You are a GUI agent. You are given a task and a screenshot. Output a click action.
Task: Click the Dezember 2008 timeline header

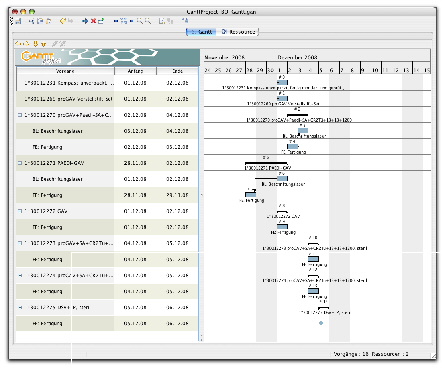point(297,57)
